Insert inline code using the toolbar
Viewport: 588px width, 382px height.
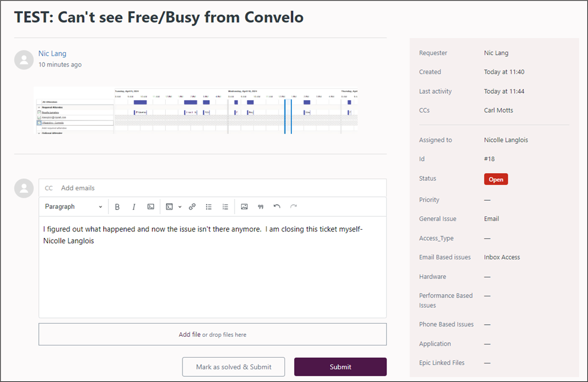click(151, 207)
